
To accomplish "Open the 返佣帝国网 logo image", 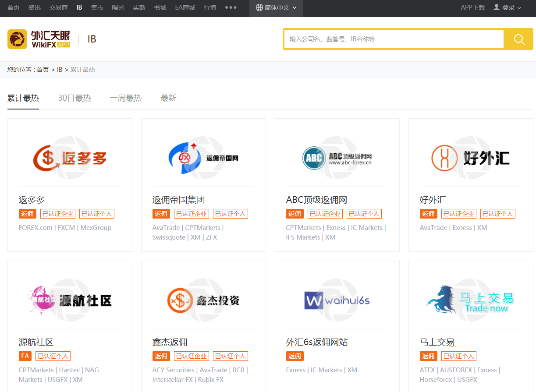I will 203,158.
